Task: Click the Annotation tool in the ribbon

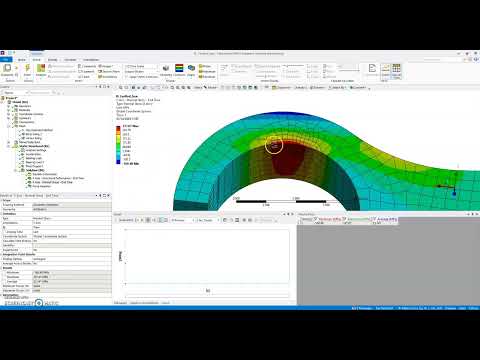Action: coord(107,76)
